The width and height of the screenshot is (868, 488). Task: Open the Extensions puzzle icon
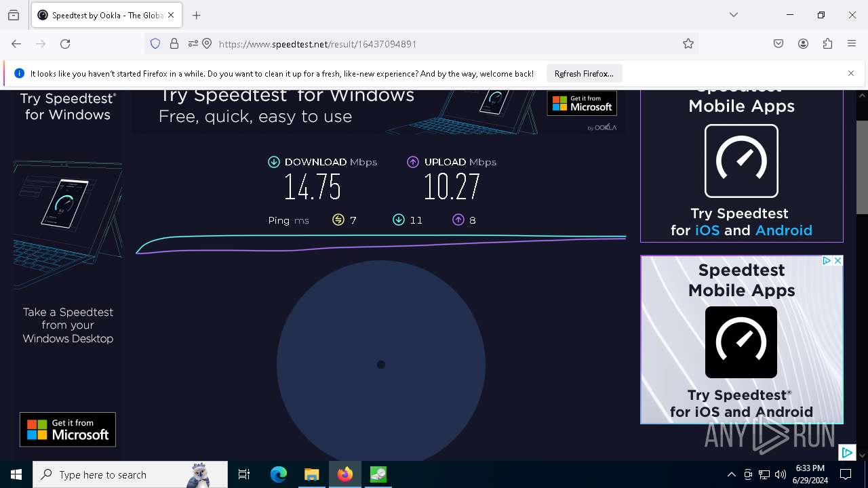click(827, 44)
